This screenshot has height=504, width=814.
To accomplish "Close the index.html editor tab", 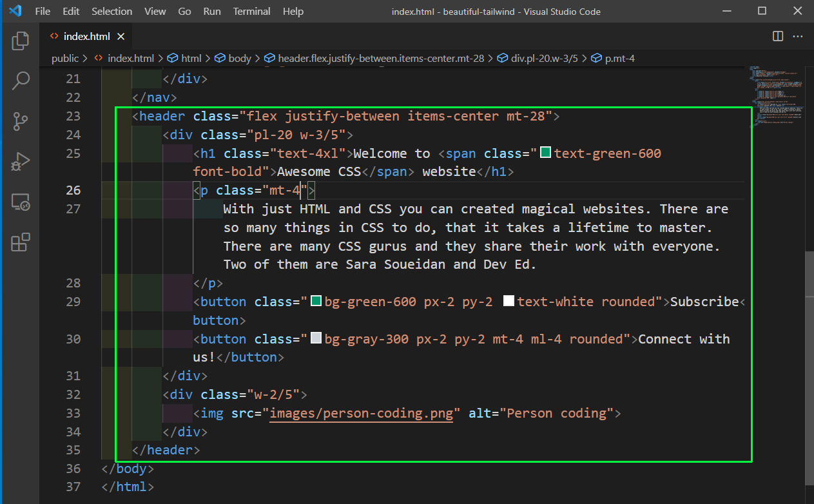I will click(x=121, y=36).
